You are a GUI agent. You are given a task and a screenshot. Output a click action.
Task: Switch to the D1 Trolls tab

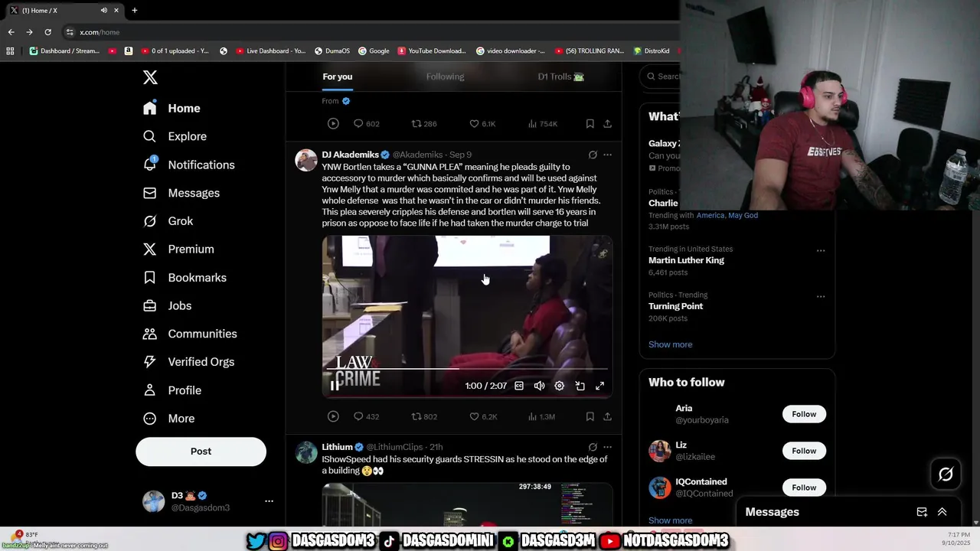click(561, 77)
